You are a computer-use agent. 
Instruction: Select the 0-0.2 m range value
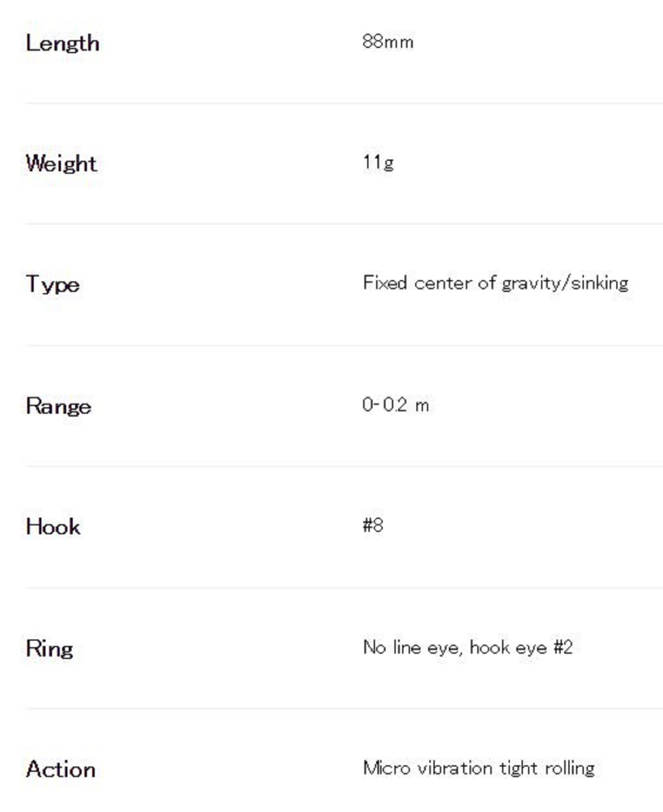[x=395, y=405]
